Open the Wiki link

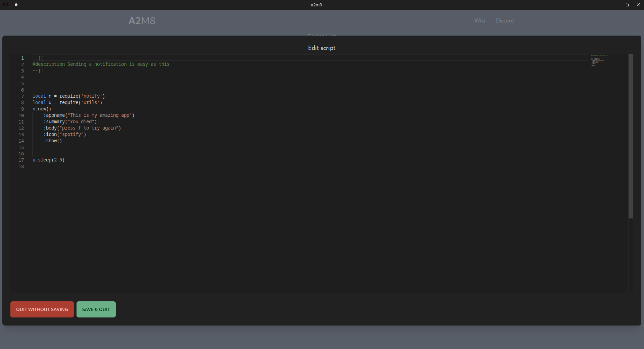pos(480,20)
